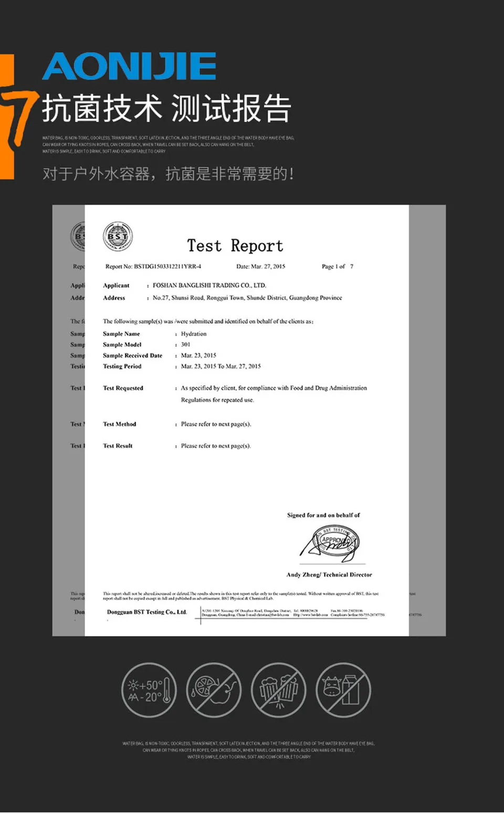Click the Shunsi Road address line
This screenshot has height=813, width=504.
[x=247, y=298]
